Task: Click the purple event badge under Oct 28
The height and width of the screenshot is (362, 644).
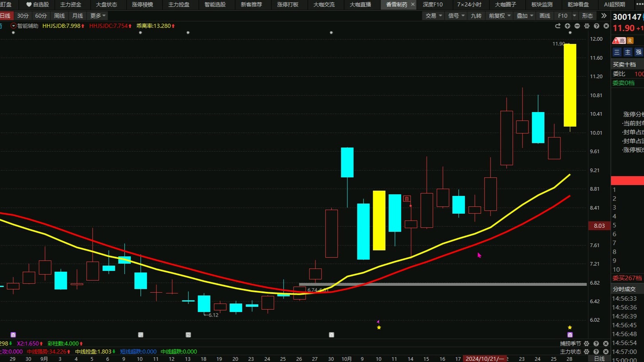Action: coord(570,335)
